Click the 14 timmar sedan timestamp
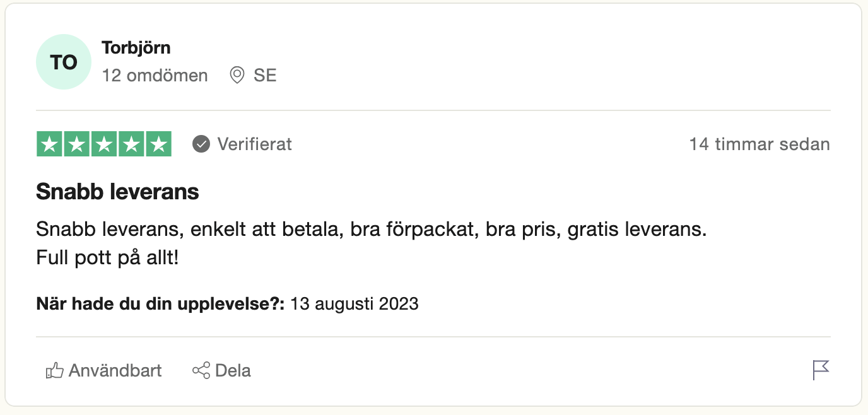The width and height of the screenshot is (868, 415). pyautogui.click(x=759, y=144)
